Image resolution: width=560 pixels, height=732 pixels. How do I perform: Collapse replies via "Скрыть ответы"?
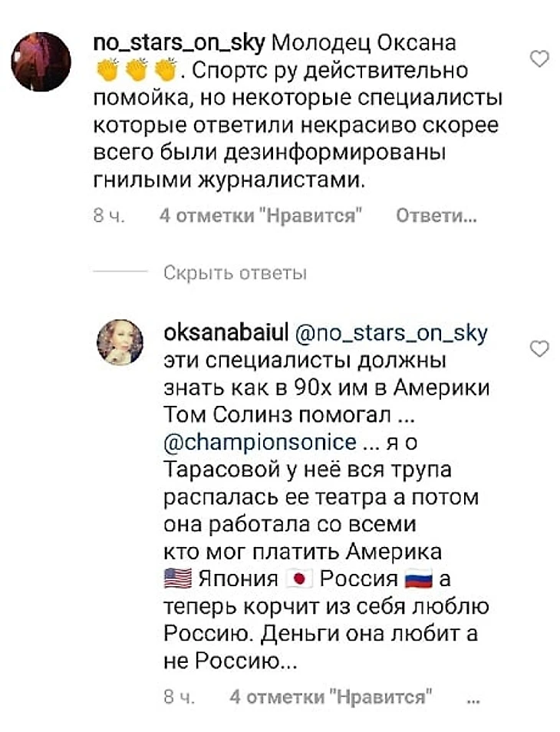point(235,272)
